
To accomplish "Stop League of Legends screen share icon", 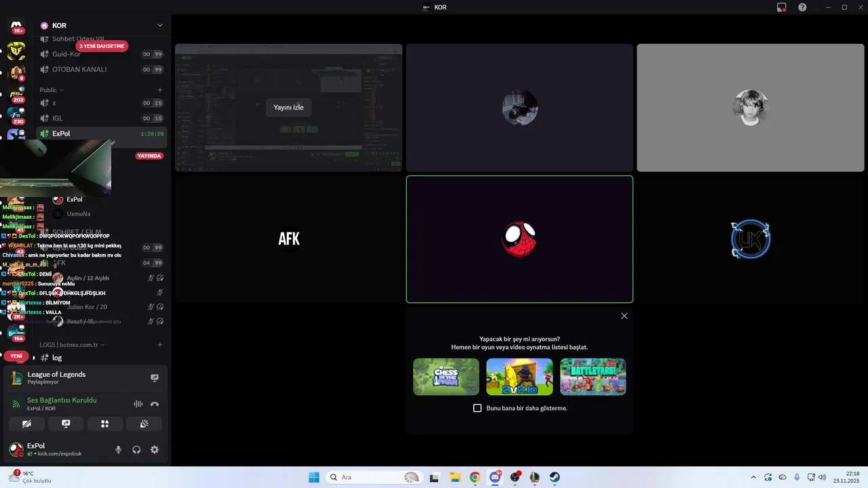I will click(x=154, y=378).
